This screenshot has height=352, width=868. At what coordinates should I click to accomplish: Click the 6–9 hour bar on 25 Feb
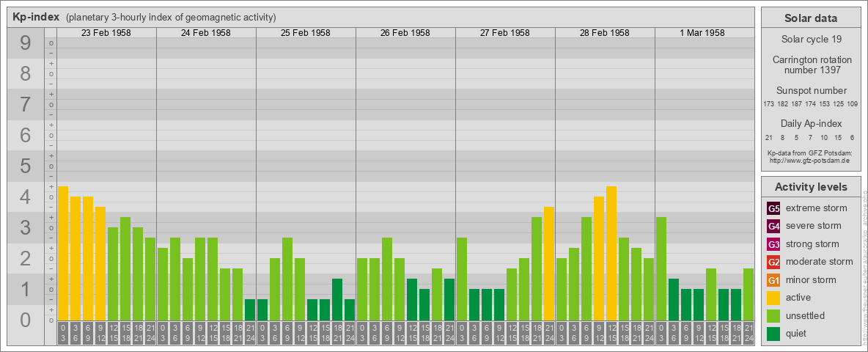(x=287, y=279)
